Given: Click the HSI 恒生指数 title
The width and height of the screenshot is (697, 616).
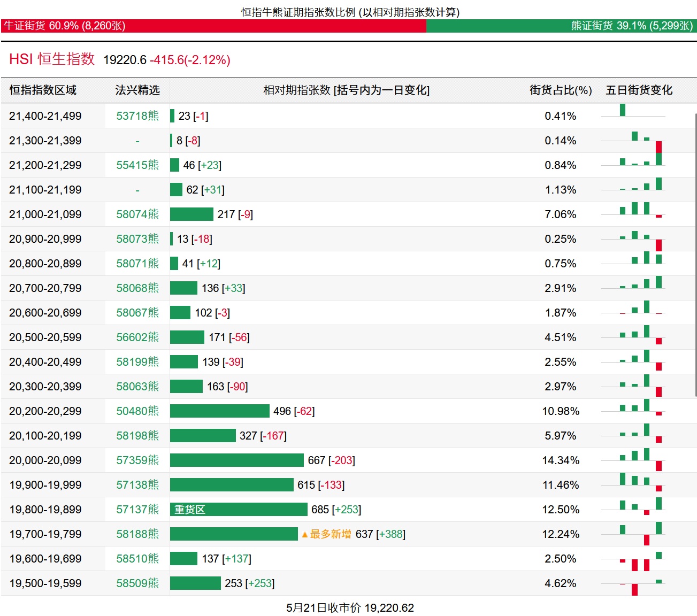Looking at the screenshot, I should [x=52, y=59].
